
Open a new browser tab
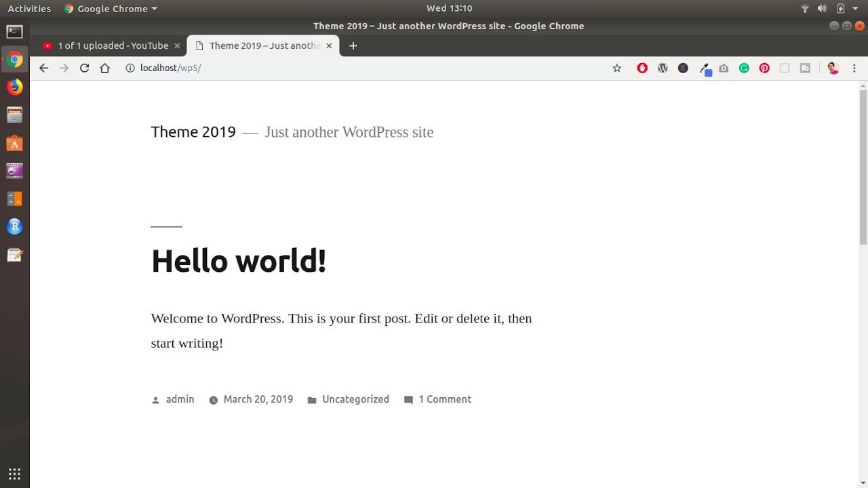(353, 45)
